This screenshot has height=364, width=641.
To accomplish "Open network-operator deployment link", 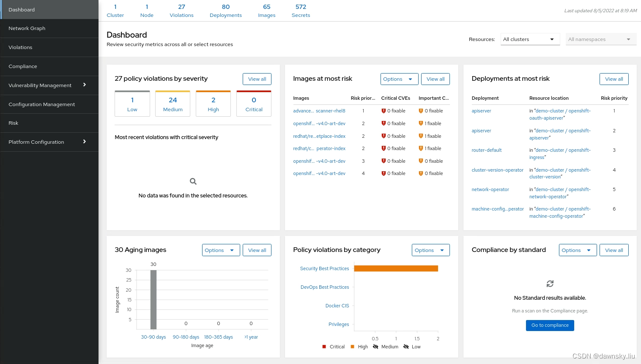I will click(x=490, y=189).
